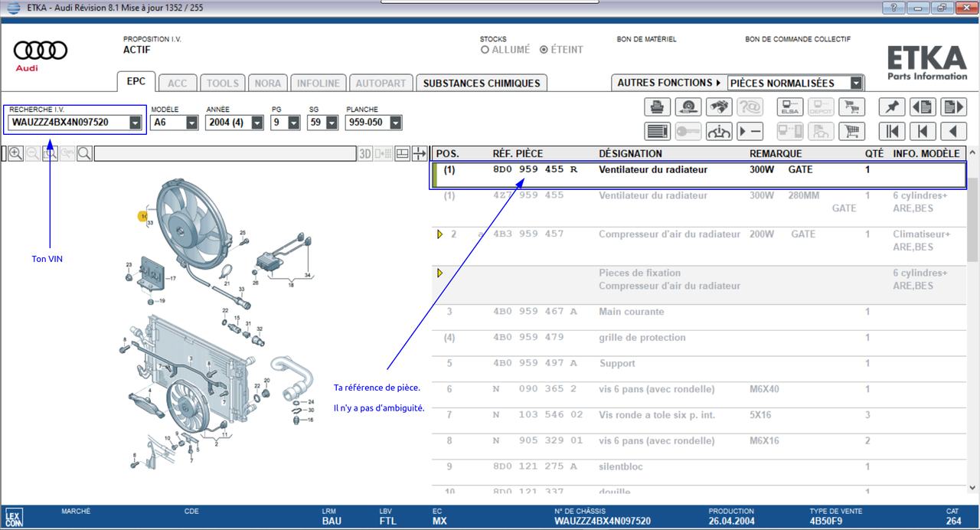The width and height of the screenshot is (980, 530).
Task: Click the next document page icon
Action: click(x=953, y=107)
